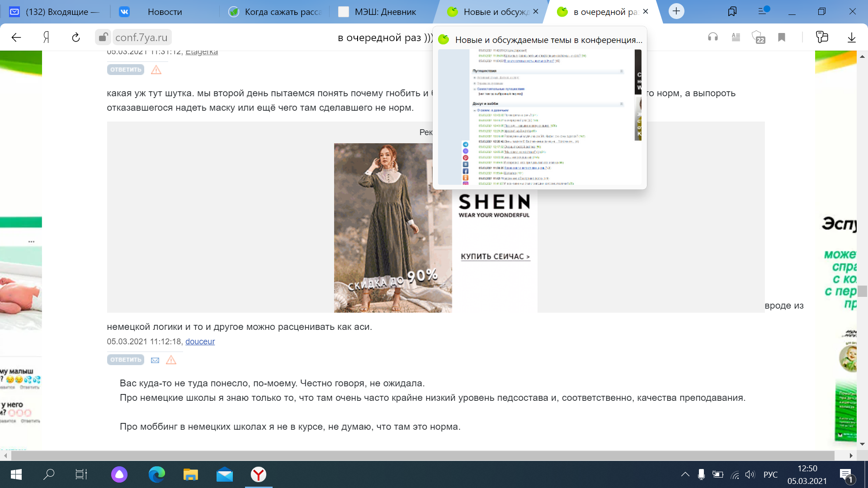
Task: Open the extensions icon in the toolbar
Action: pos(822,37)
